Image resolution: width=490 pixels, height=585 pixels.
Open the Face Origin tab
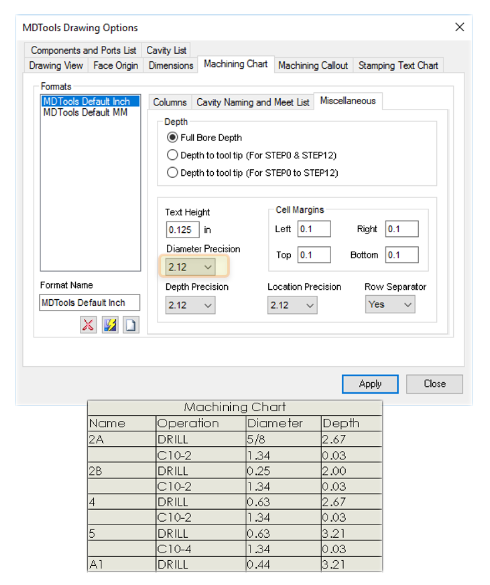116,66
